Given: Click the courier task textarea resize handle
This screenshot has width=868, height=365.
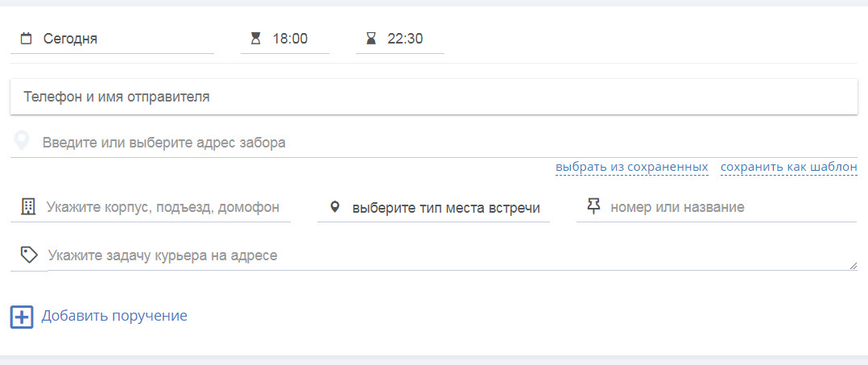Looking at the screenshot, I should coord(853,265).
